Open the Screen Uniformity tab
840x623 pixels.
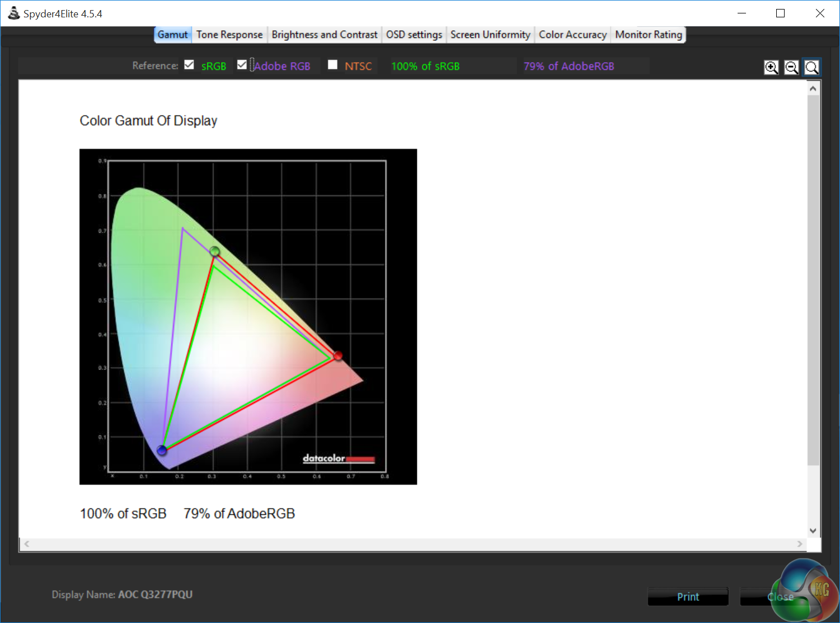(x=490, y=35)
